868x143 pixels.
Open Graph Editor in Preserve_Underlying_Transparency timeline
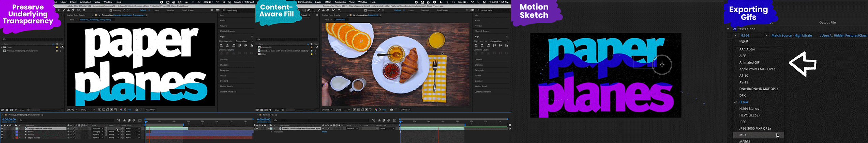(140, 120)
